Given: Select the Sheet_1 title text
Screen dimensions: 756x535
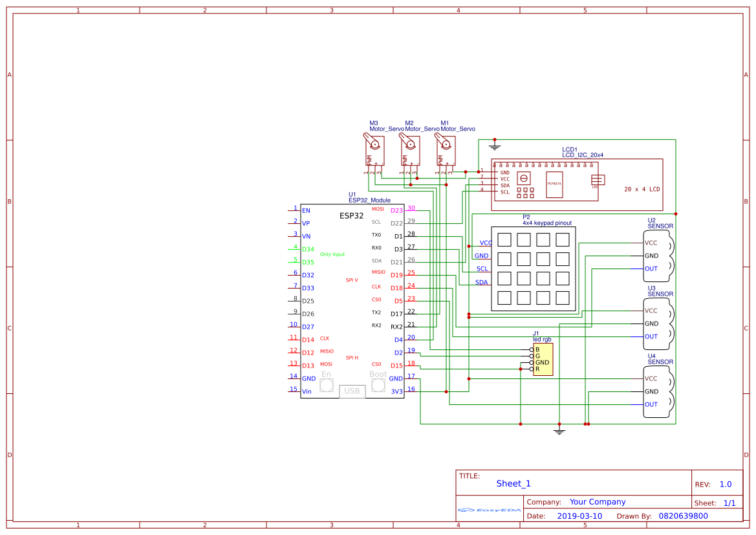Looking at the screenshot, I should click(x=513, y=483).
